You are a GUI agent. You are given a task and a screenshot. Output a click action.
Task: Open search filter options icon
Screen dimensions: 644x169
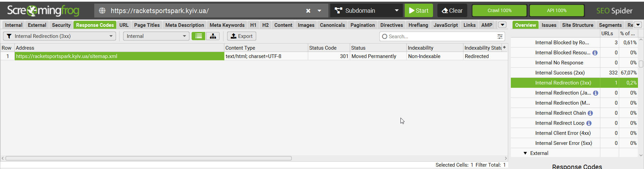point(500,37)
